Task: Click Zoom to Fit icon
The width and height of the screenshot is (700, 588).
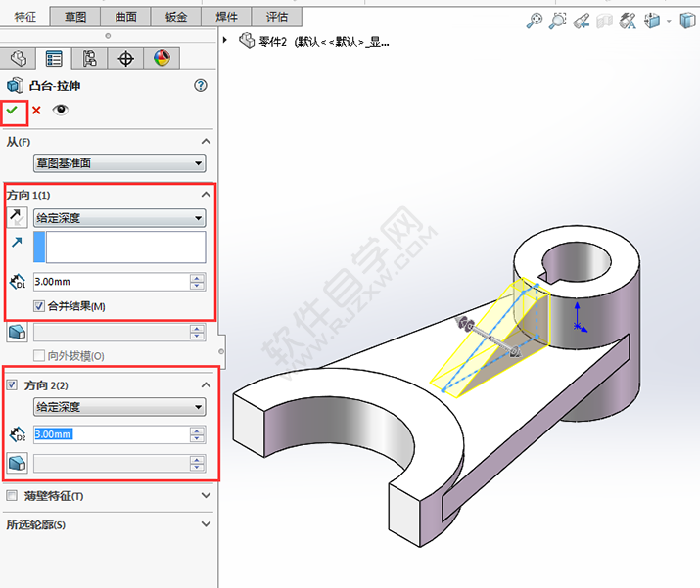Action: pyautogui.click(x=534, y=21)
